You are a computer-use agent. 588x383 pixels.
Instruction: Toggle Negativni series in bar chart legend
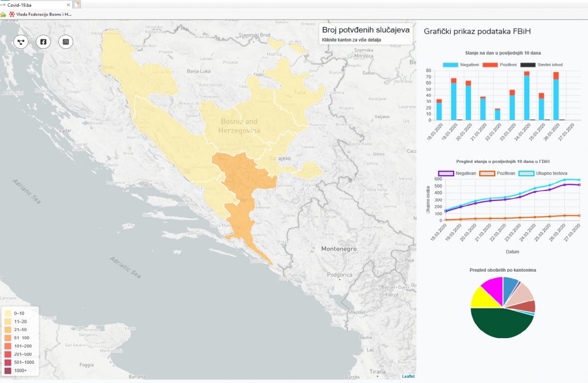coord(461,65)
